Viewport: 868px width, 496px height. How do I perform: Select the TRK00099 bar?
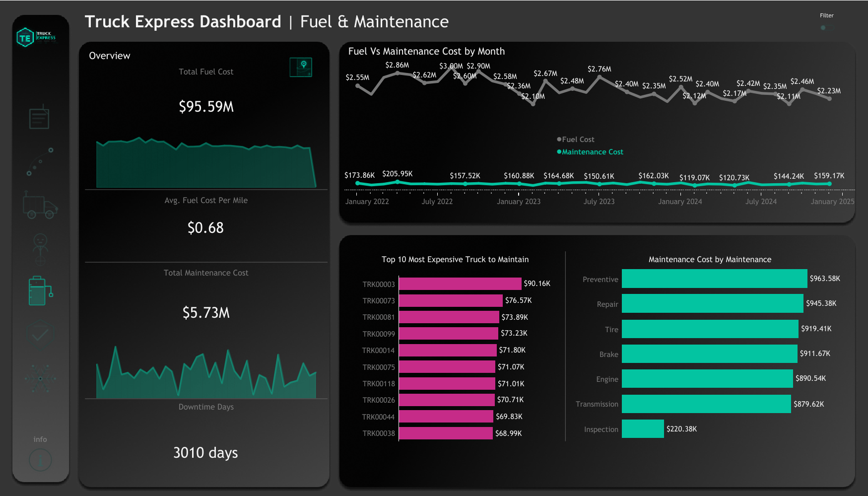point(449,333)
